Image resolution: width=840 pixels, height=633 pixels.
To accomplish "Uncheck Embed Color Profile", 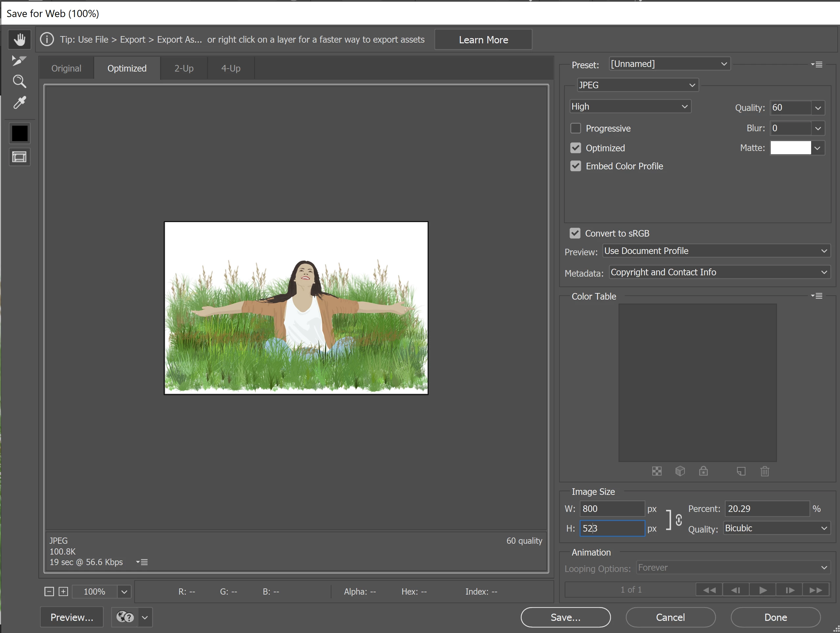I will pos(576,166).
